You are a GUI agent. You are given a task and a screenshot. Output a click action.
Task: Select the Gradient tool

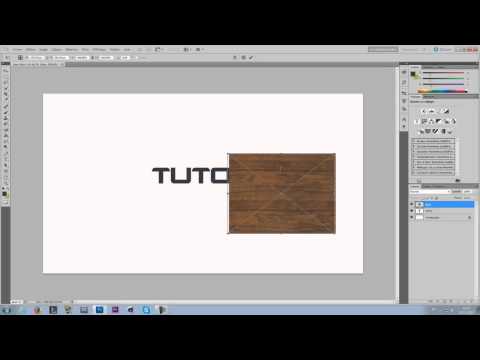tap(6, 136)
